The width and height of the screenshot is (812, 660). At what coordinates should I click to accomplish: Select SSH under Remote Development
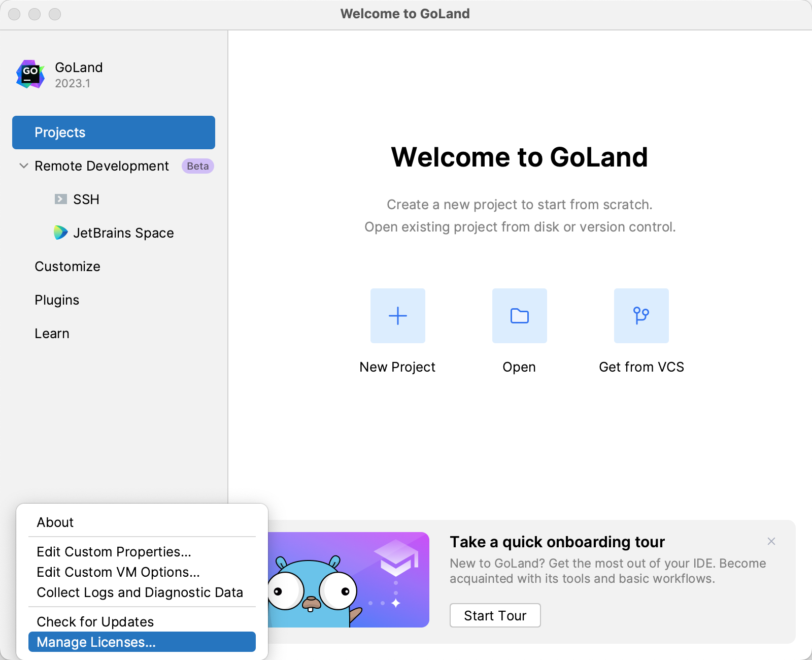click(x=86, y=200)
